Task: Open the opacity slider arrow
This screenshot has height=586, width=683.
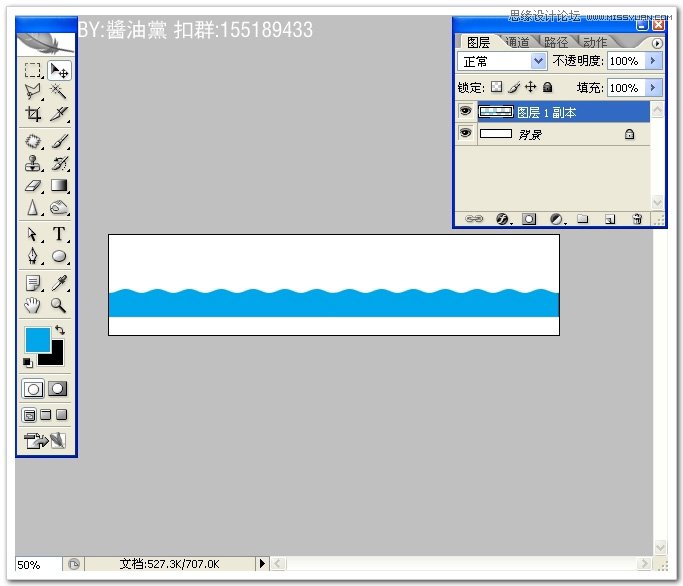Action: click(x=653, y=61)
